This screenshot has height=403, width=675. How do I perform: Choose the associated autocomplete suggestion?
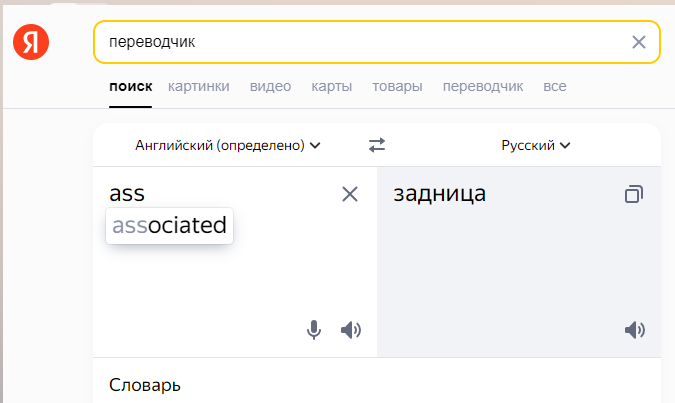169,226
